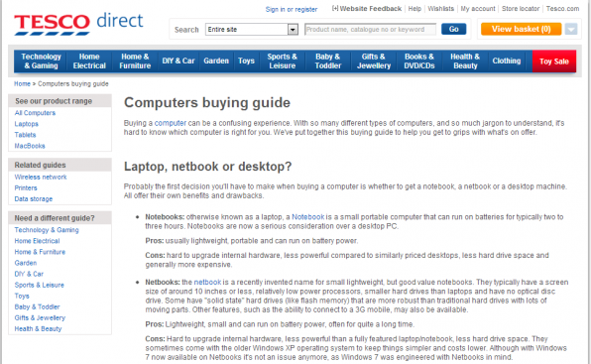Click the Tesco direct logo

pos(78,24)
